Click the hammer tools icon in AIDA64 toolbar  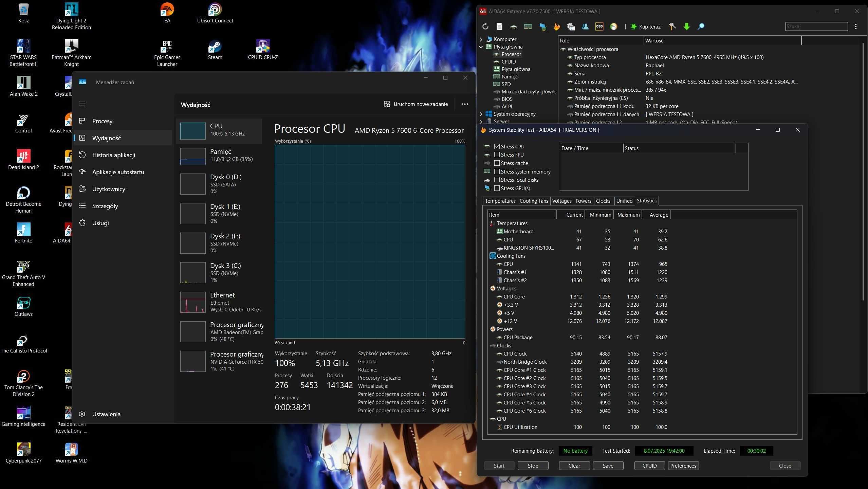coord(672,26)
